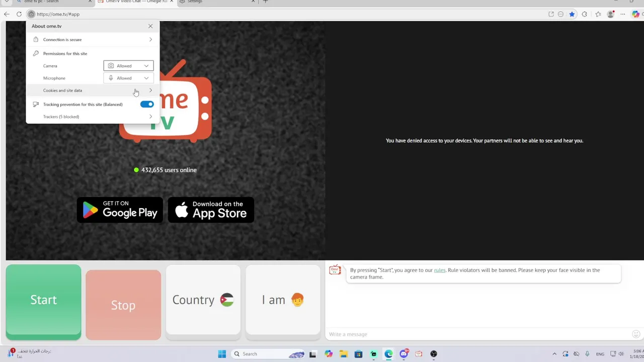Image resolution: width=644 pixels, height=362 pixels.
Task: Click the site info icon in address bar
Action: [31, 14]
